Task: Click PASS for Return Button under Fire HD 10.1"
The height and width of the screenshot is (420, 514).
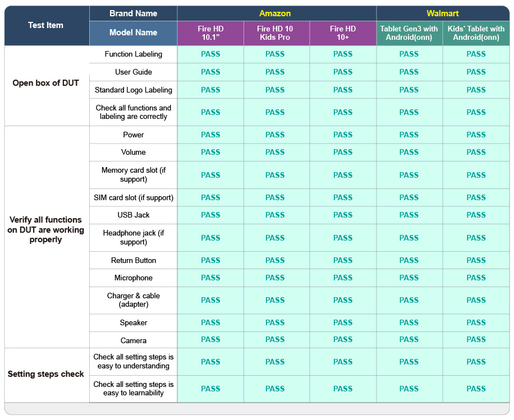Action: click(210, 260)
